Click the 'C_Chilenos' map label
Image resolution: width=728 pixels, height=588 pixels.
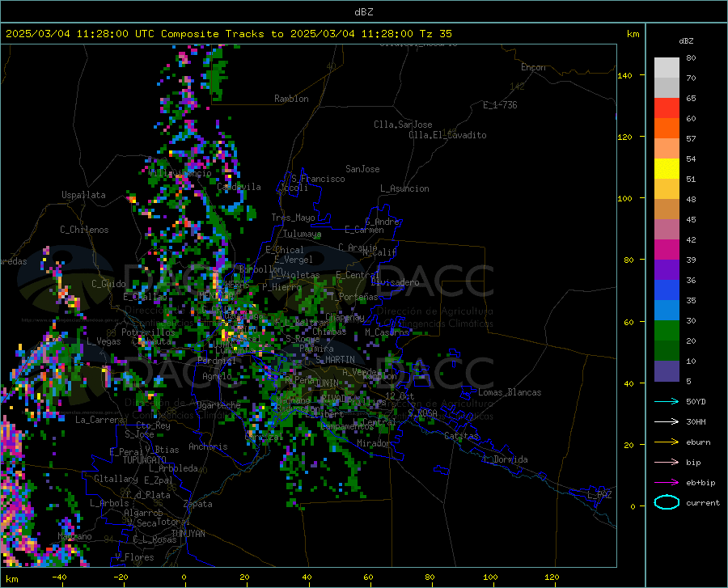pyautogui.click(x=84, y=230)
